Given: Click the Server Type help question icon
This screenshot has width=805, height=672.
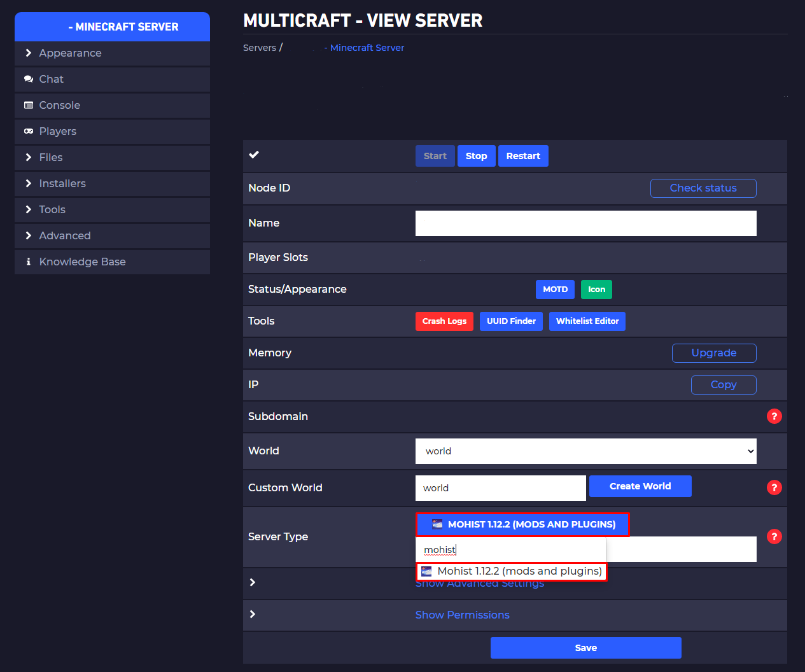Looking at the screenshot, I should pyautogui.click(x=774, y=536).
